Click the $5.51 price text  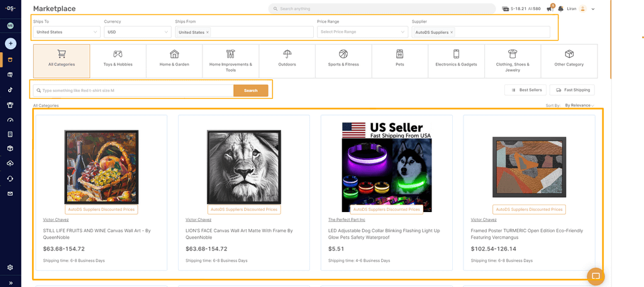coord(336,249)
